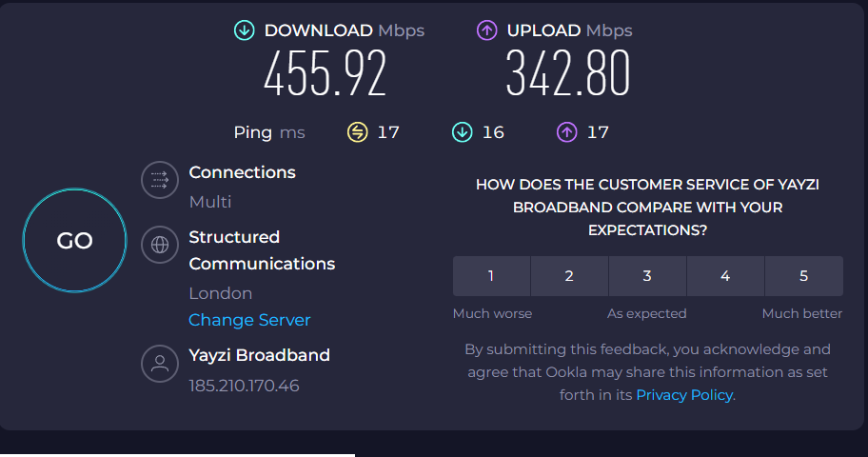Click the 455.92 download speed result

click(325, 73)
